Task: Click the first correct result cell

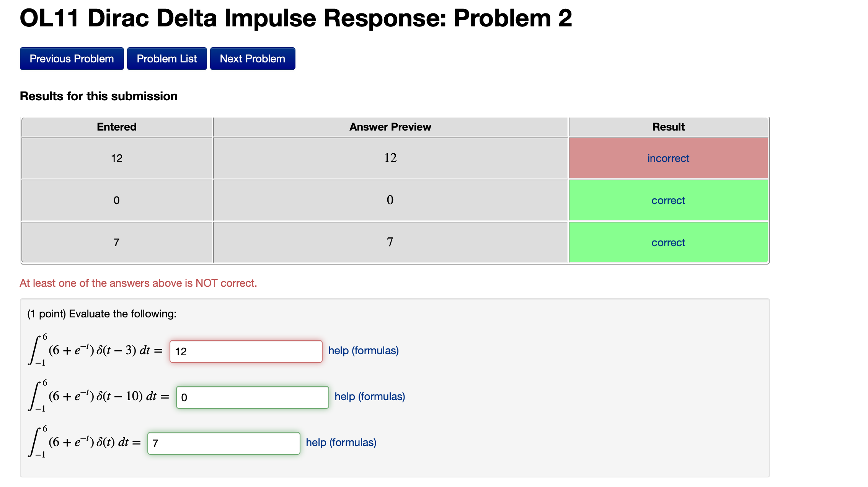Action: tap(668, 200)
